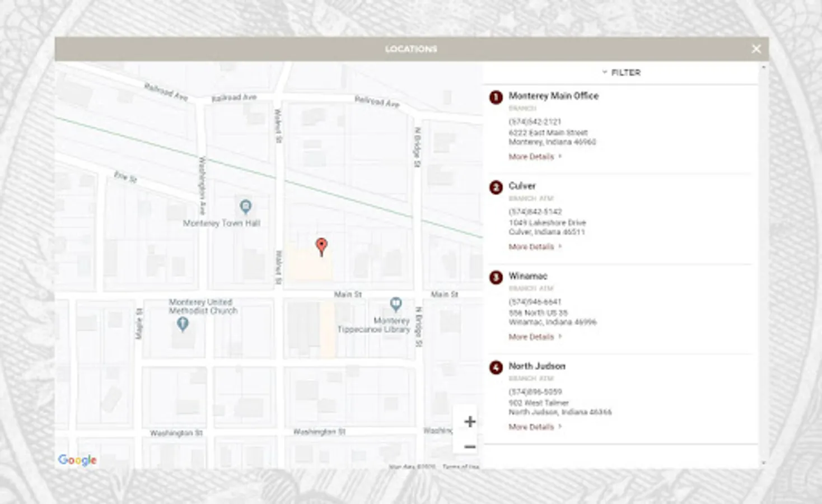Click Monterey address 6222 East Main Street
This screenshot has width=822, height=504.
pos(548,133)
